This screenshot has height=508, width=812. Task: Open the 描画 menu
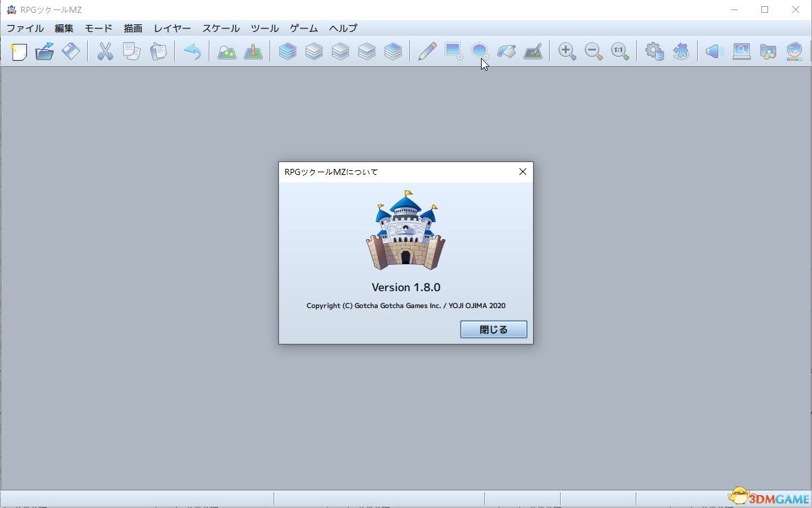pos(133,28)
